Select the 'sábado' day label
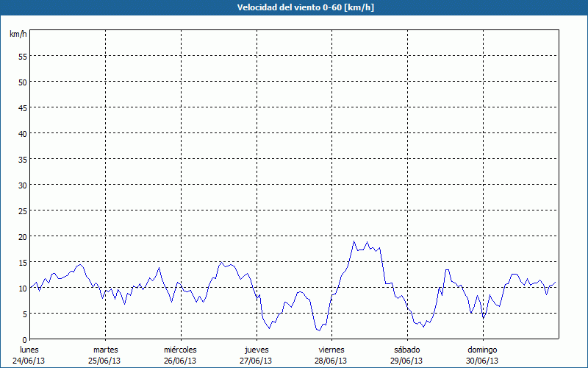 [x=406, y=350]
